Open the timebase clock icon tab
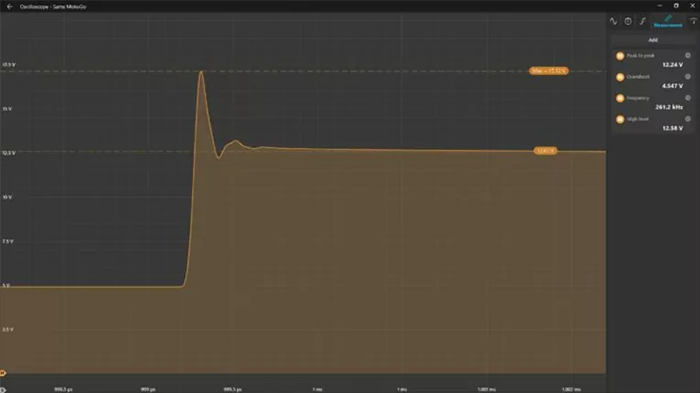700x393 pixels. [x=628, y=21]
